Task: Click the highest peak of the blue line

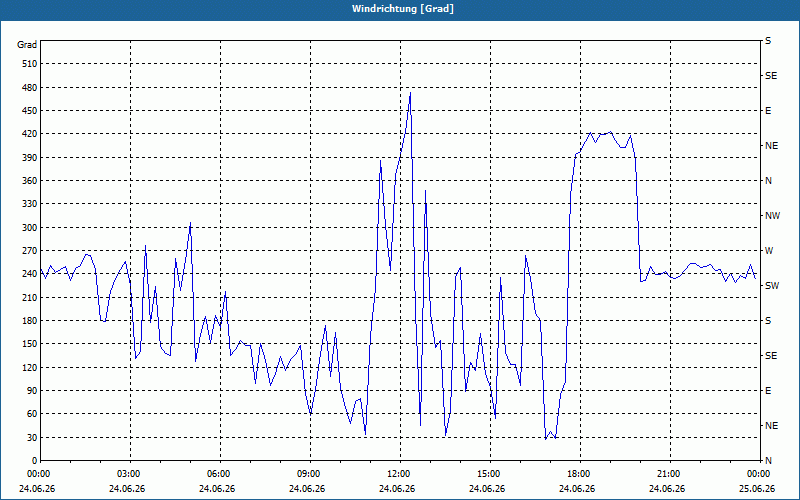Action: [x=410, y=93]
